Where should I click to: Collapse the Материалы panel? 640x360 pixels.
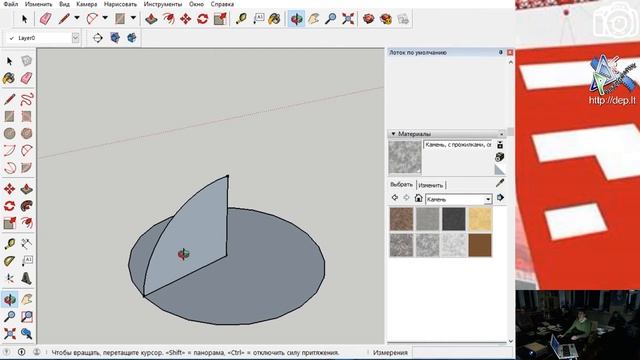393,134
